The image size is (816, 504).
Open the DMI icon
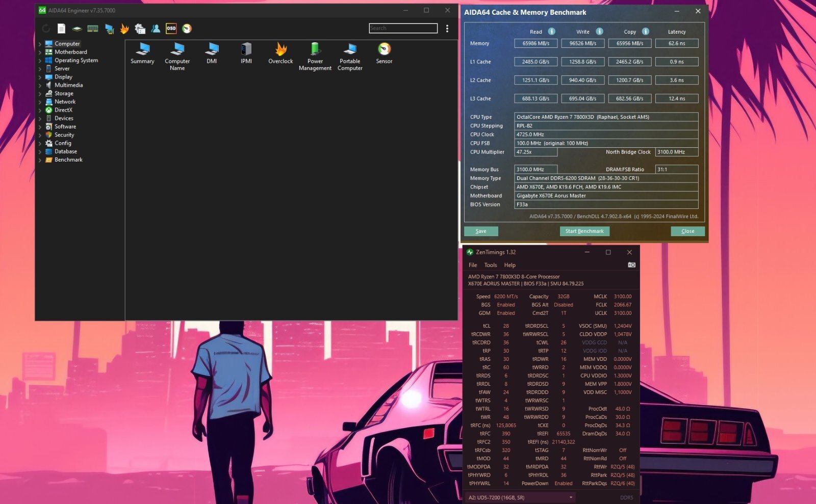tap(212, 53)
